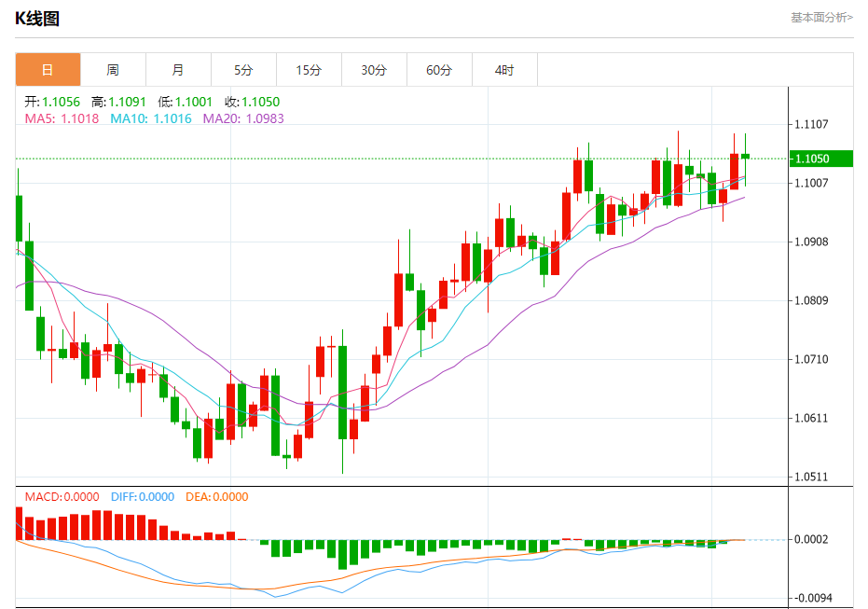The width and height of the screenshot is (868, 609).
Task: Click the DIFF value label
Action: point(143,496)
